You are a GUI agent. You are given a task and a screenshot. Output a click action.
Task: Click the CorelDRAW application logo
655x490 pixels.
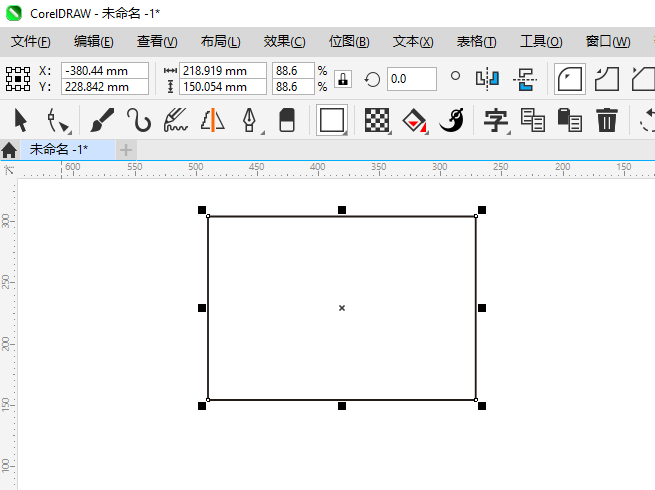pyautogui.click(x=14, y=13)
